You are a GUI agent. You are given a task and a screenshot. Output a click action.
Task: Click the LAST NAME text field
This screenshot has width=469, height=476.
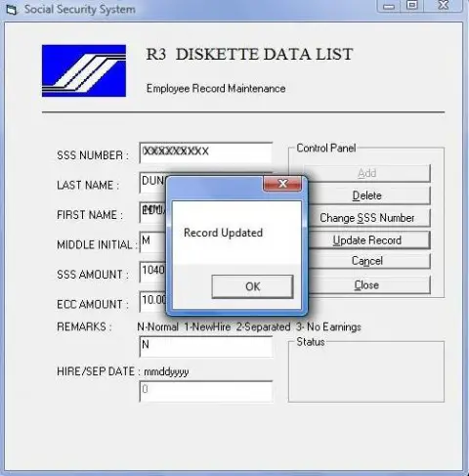[x=152, y=182]
